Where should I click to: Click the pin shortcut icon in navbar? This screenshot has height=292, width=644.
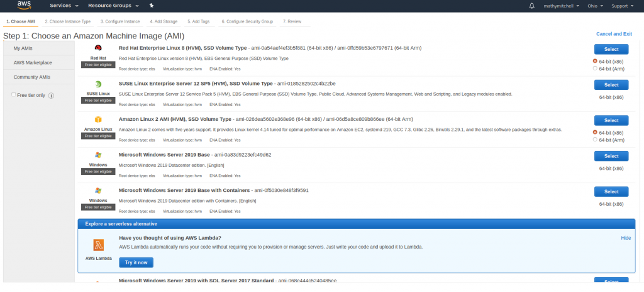pyautogui.click(x=151, y=6)
